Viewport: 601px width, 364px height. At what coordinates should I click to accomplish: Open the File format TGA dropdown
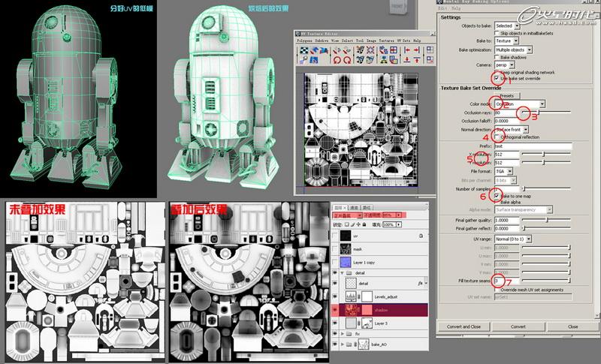[x=503, y=171]
